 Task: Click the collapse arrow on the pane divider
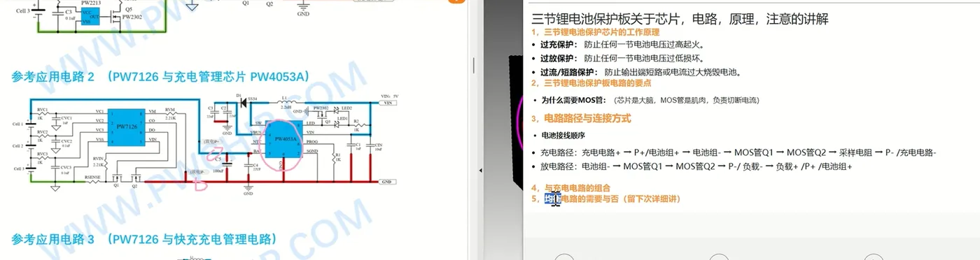click(481, 171)
